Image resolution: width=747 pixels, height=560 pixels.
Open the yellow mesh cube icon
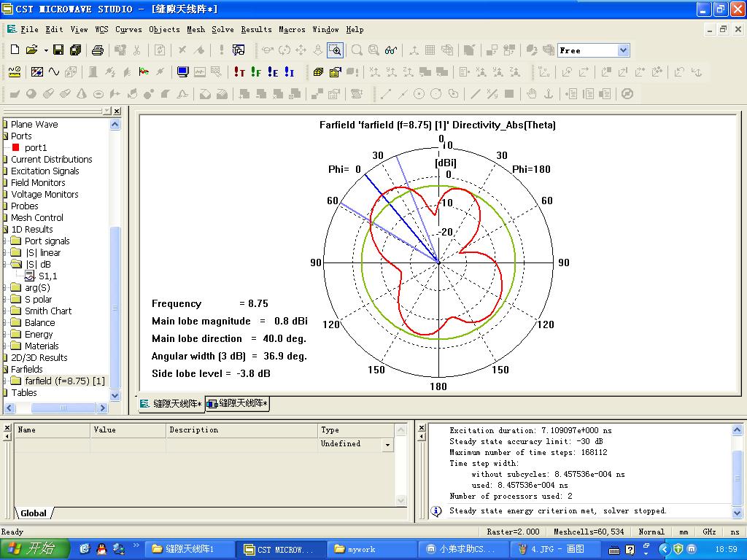pyautogui.click(x=318, y=72)
